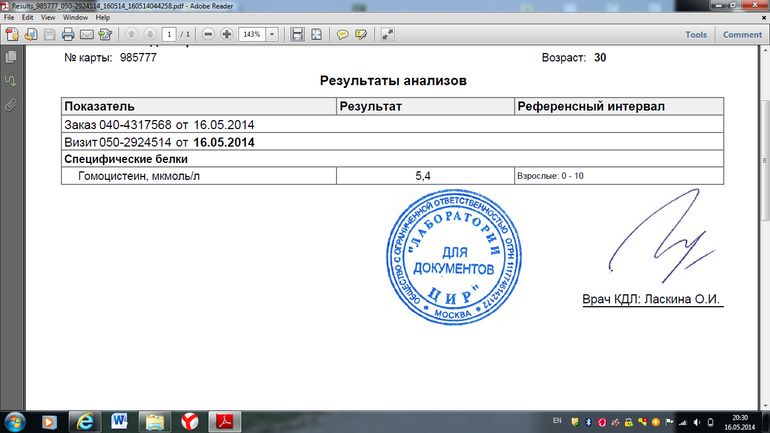The image size is (770, 433).
Task: Click the page number input field
Action: tap(169, 34)
